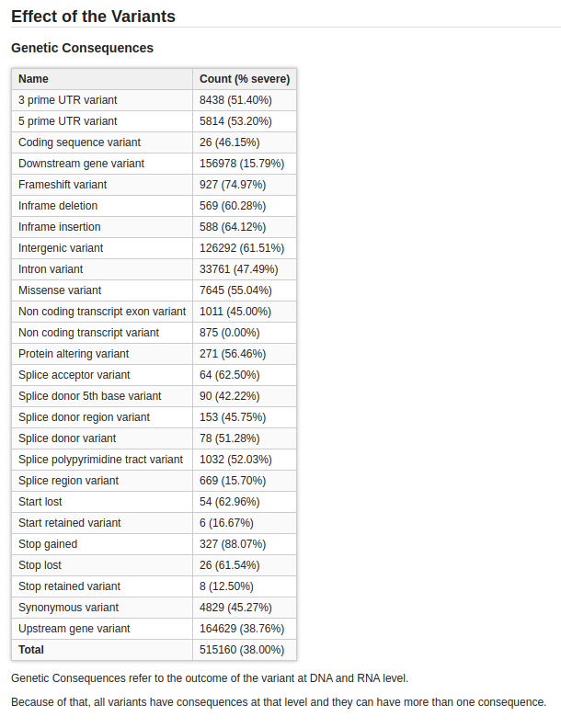Click the "Name" column header
Screen dimensions: 561x728
click(34, 79)
